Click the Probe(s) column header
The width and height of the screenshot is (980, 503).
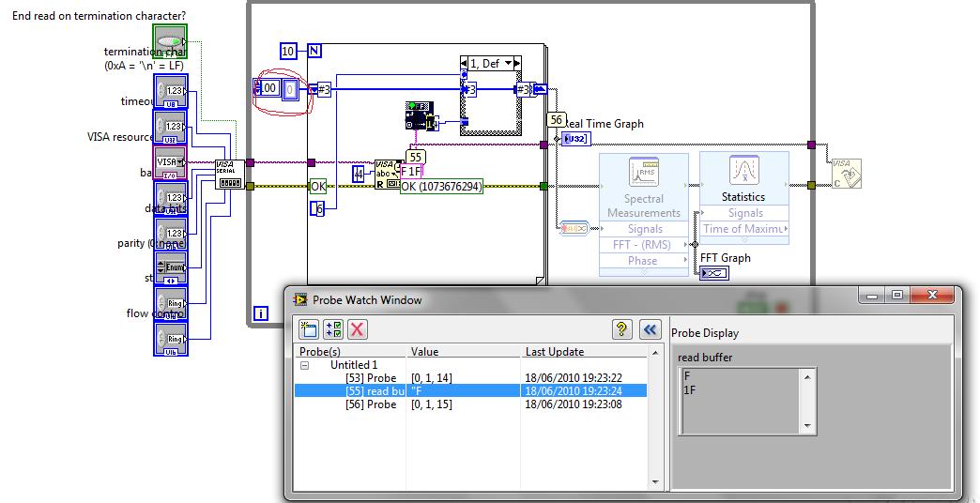[x=351, y=352]
